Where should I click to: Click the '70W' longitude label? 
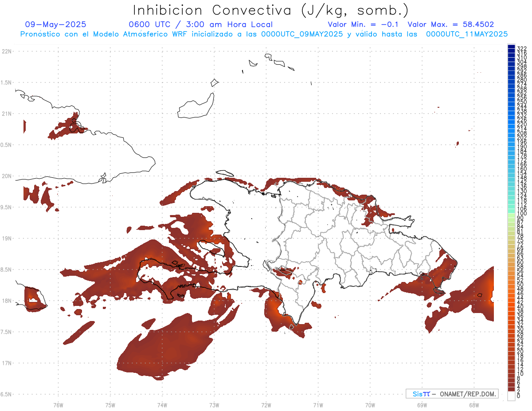pos(370,405)
